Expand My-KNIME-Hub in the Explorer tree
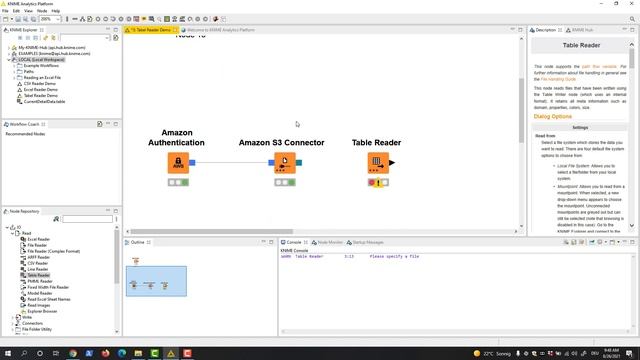This screenshot has height=360, width=640. [9, 48]
